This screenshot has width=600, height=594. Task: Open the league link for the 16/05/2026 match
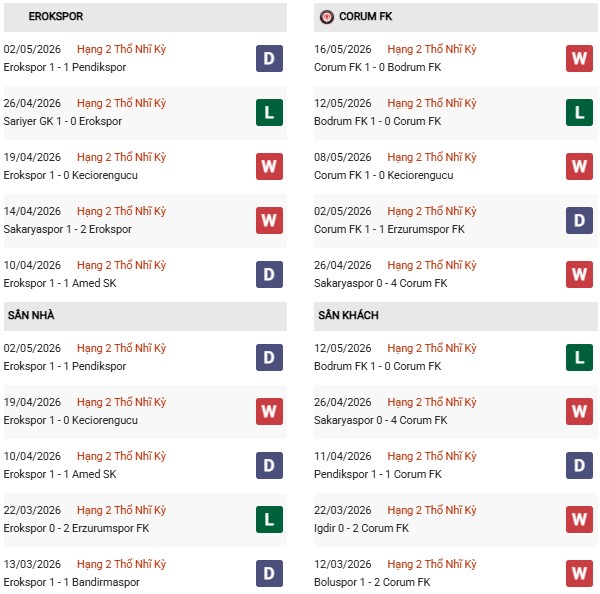432,49
